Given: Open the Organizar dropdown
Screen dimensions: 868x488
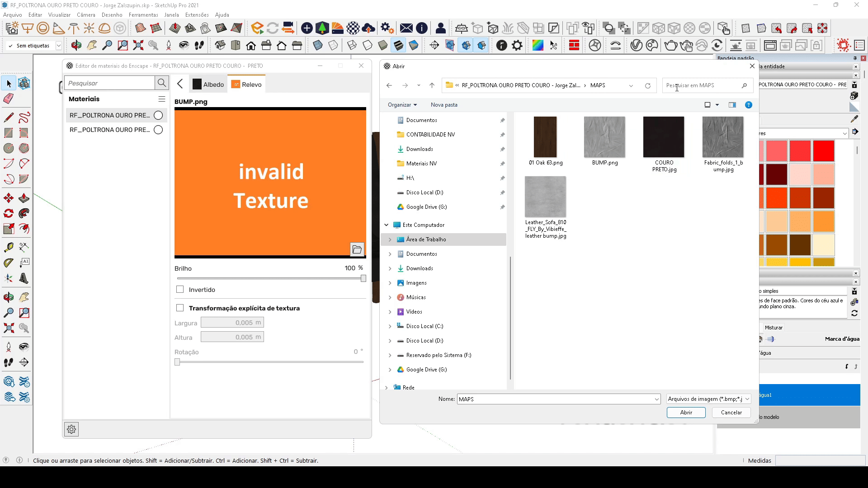Looking at the screenshot, I should coord(402,105).
